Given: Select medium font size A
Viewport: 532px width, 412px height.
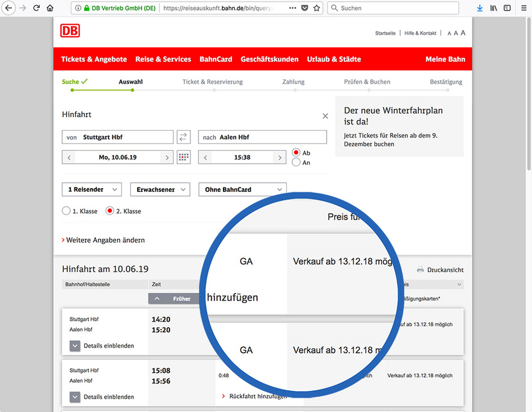Looking at the screenshot, I should 456,33.
